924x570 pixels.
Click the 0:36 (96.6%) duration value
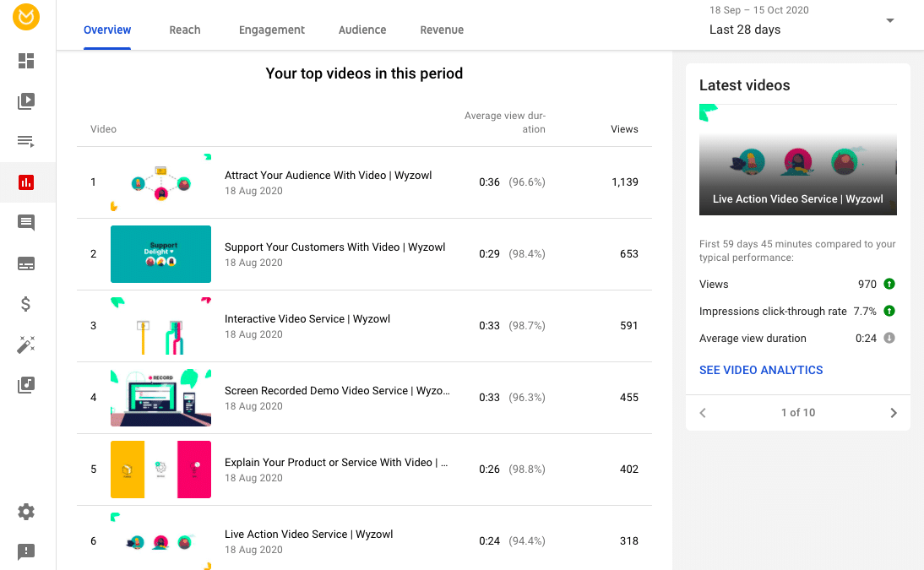tap(512, 182)
